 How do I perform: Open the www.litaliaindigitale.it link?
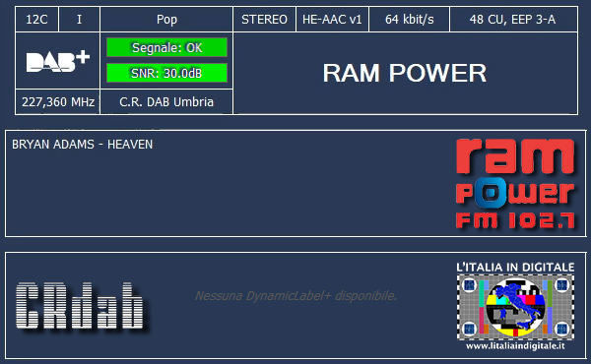[515, 346]
